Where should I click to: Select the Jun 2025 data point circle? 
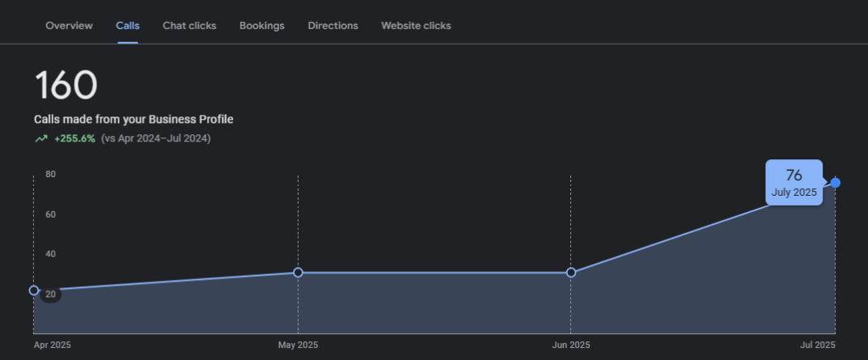[x=571, y=273]
